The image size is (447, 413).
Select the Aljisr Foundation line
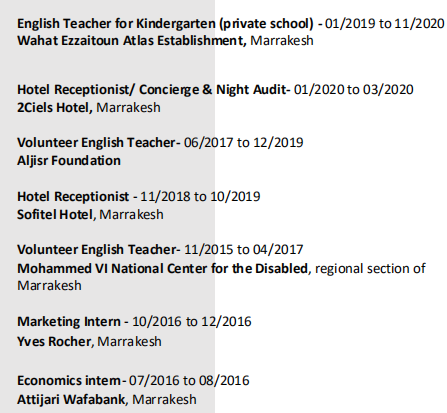[x=69, y=161]
